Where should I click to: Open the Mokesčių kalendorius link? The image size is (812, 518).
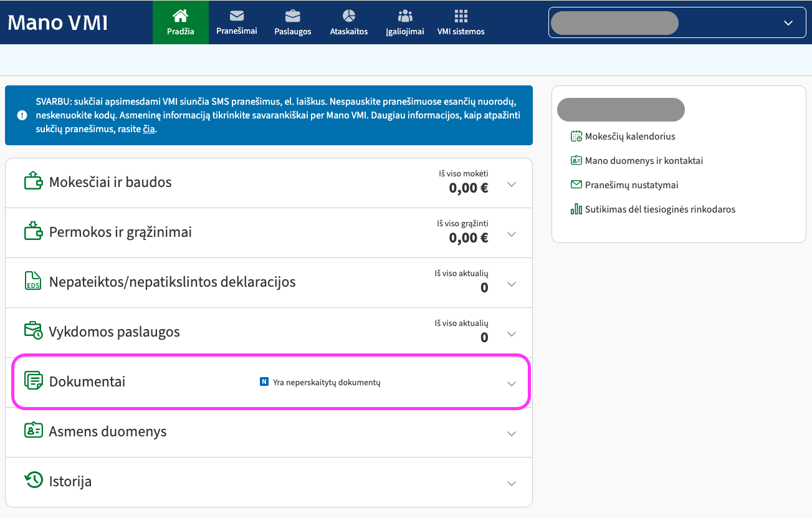[x=630, y=136]
